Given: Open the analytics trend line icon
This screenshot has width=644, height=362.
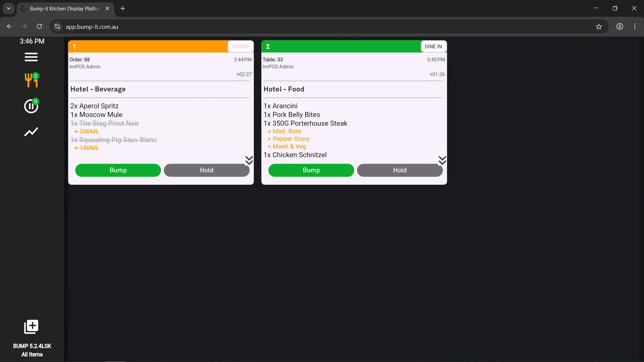Looking at the screenshot, I should coord(31,132).
